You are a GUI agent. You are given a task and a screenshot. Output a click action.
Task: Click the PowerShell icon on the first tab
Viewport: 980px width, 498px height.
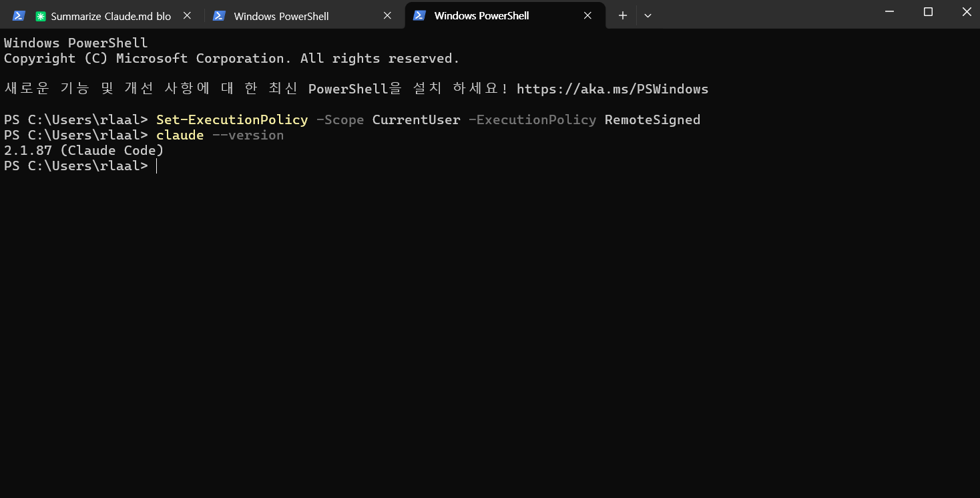(x=17, y=15)
